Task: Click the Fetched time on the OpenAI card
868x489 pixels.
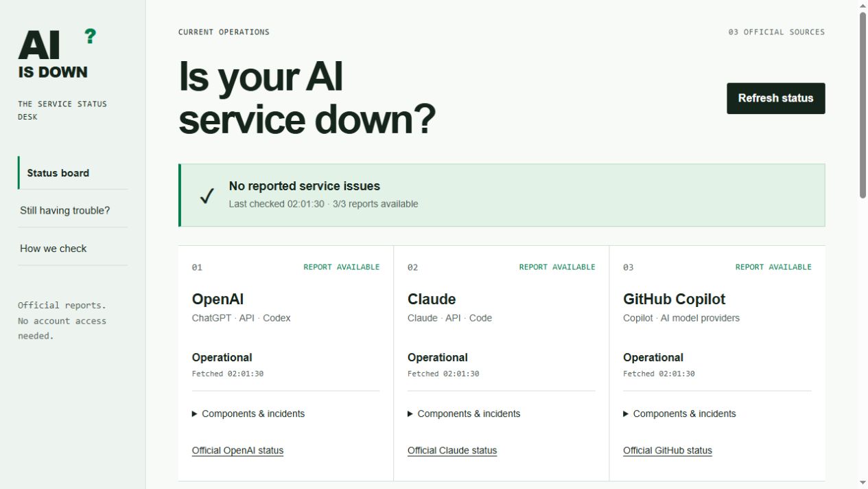Action: tap(228, 374)
